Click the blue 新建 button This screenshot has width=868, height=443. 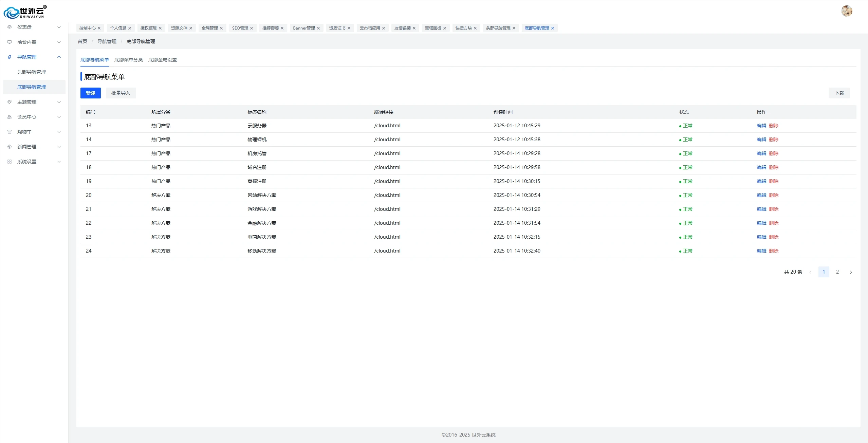coord(90,93)
